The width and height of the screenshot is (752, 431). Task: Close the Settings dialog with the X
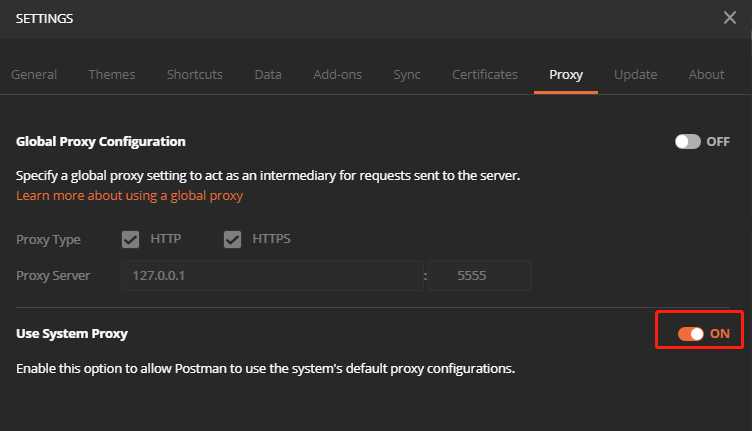coord(730,17)
